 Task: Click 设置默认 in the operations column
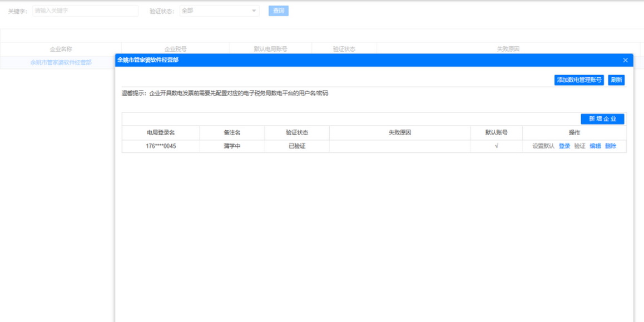tap(543, 146)
